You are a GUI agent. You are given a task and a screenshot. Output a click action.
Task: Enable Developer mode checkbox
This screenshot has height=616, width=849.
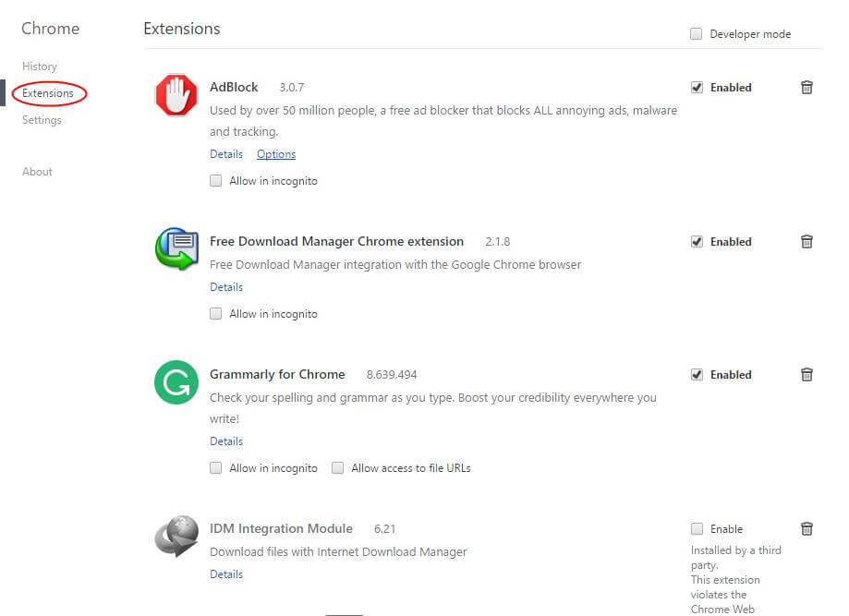point(697,34)
